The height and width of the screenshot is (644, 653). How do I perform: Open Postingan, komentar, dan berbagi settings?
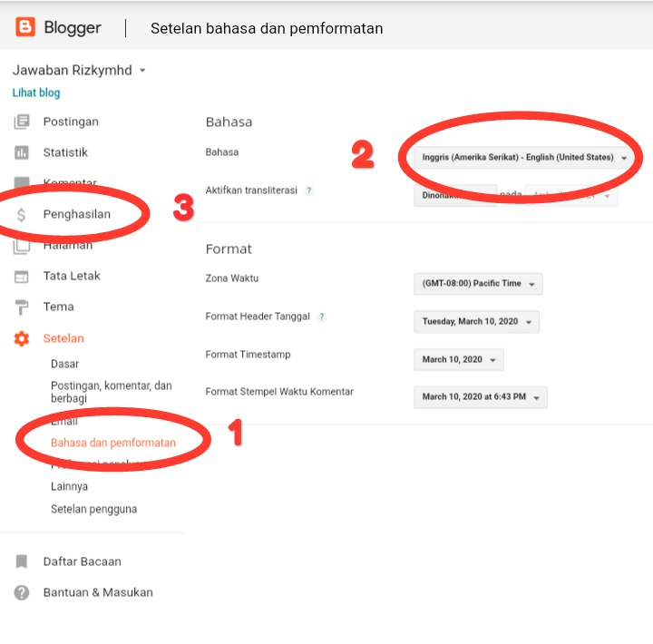click(x=112, y=392)
